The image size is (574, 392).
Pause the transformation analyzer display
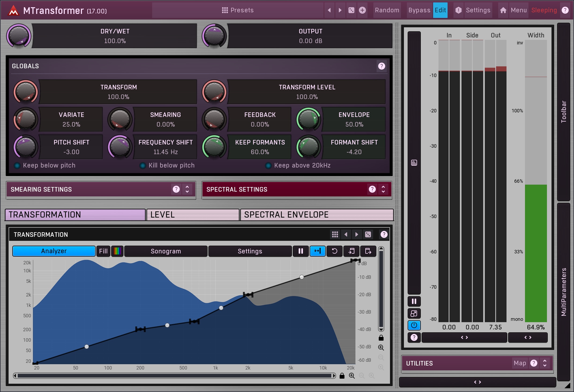(x=301, y=251)
